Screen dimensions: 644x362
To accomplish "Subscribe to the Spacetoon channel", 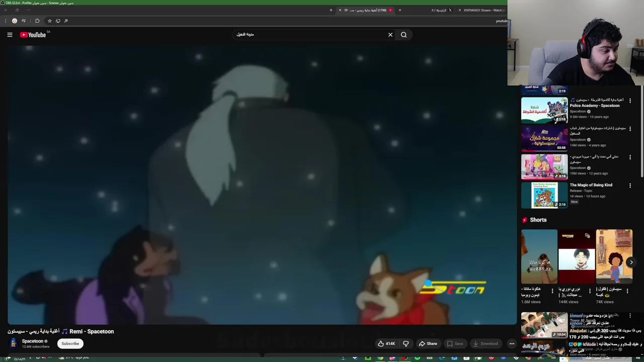I will [x=70, y=343].
